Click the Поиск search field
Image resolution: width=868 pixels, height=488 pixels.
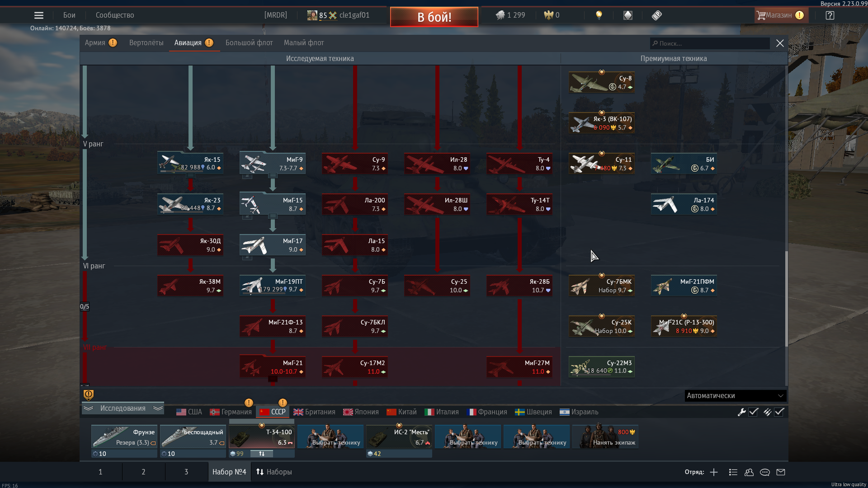click(710, 43)
